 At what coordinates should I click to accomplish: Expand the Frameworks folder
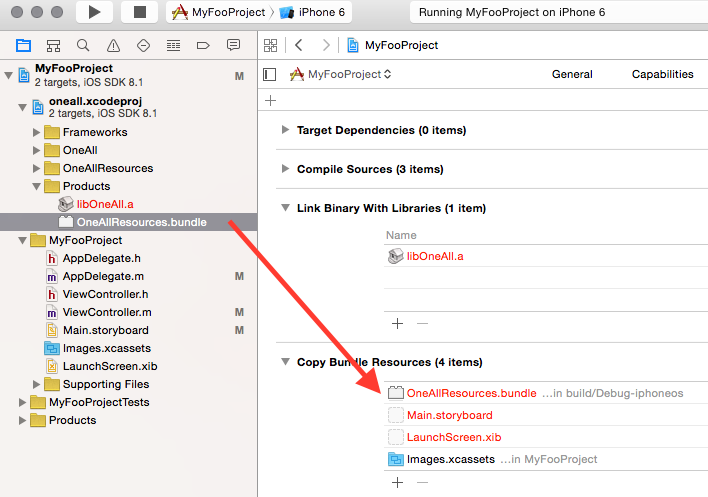click(37, 132)
